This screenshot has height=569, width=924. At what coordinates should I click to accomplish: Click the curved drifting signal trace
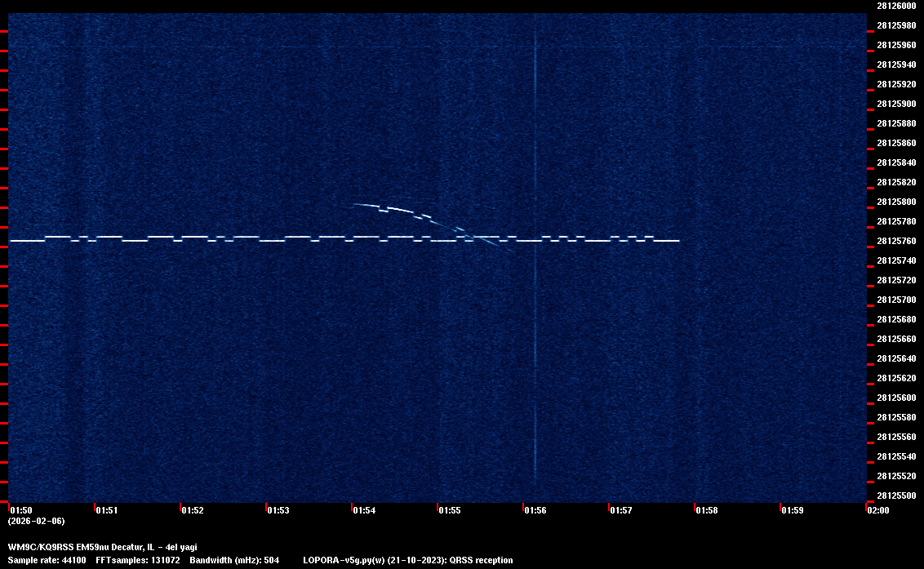(400, 210)
